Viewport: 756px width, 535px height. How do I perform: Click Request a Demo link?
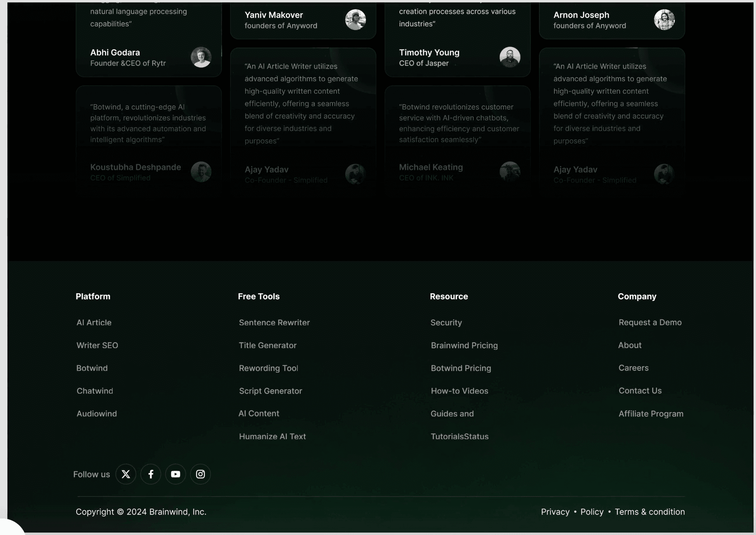coord(650,322)
